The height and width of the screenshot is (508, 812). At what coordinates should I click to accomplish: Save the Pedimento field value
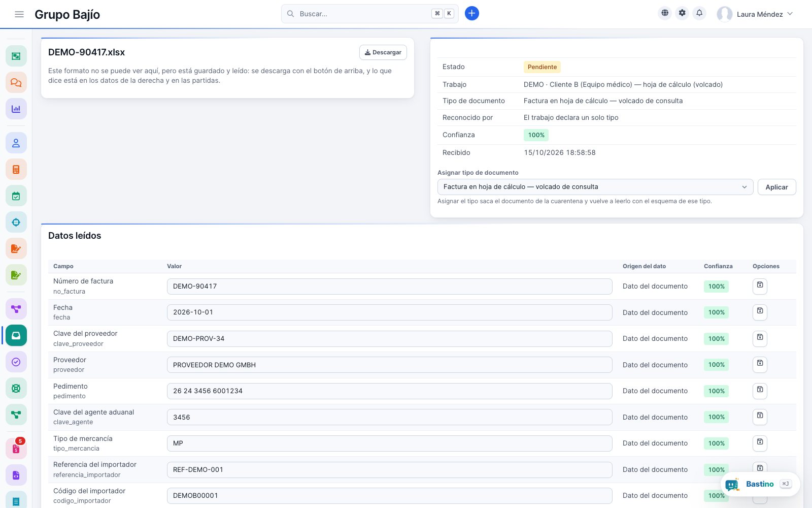point(760,391)
